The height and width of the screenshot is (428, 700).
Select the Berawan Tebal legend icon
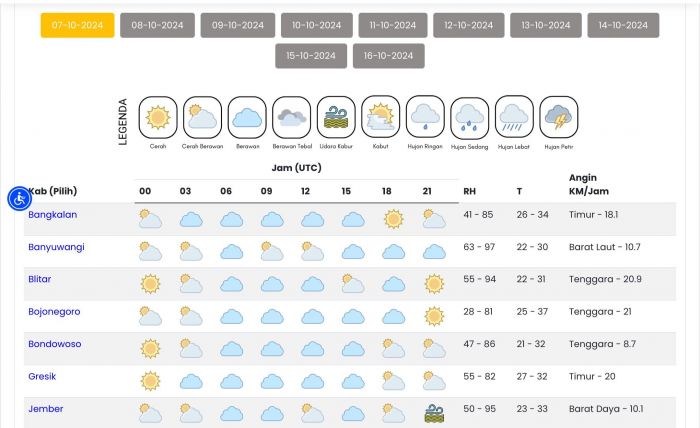pos(292,117)
